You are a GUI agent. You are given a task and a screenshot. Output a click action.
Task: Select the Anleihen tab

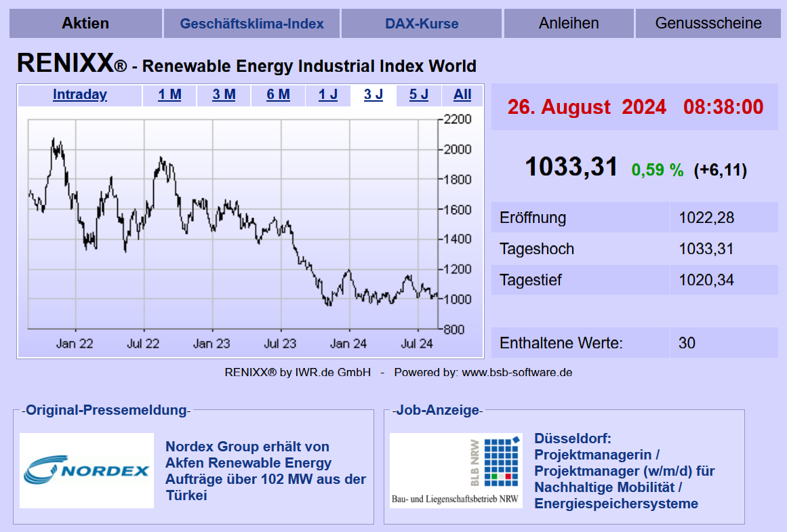click(x=569, y=23)
